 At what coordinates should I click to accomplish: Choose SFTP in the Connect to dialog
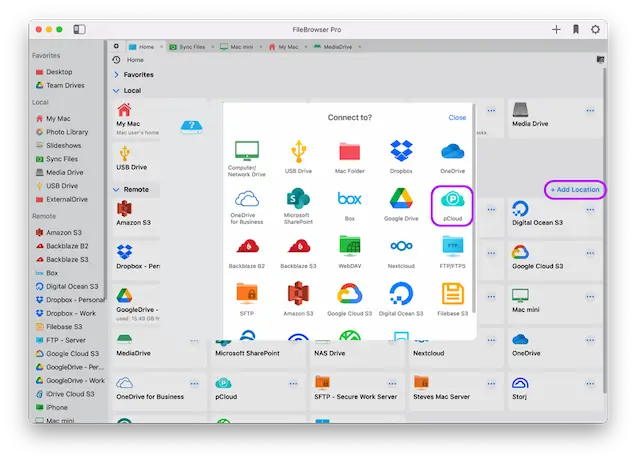pyautogui.click(x=247, y=299)
